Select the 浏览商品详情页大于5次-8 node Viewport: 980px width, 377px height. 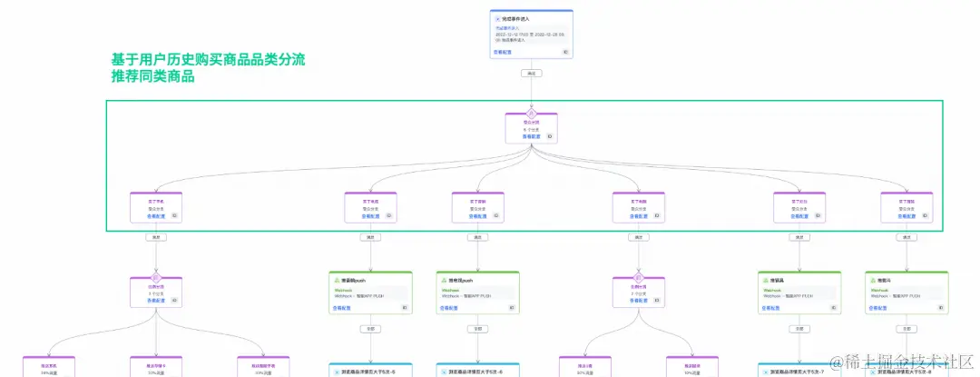coord(906,370)
